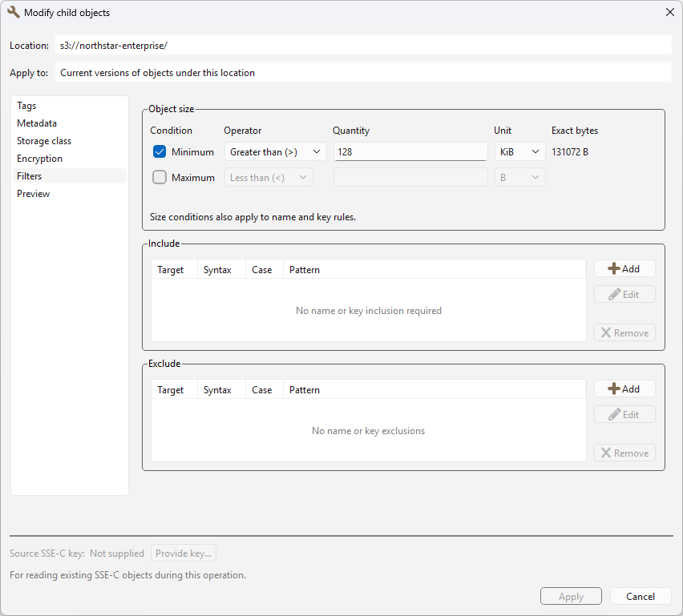Click Provide key button
683x616 pixels.
coord(184,554)
